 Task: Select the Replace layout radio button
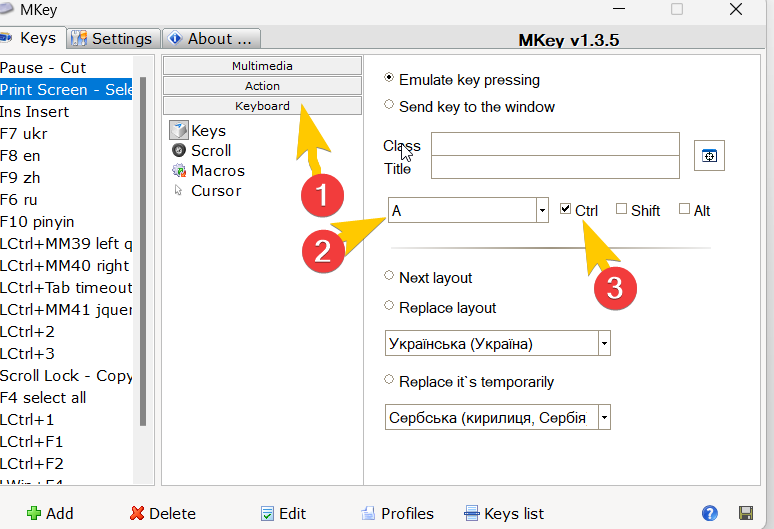coord(389,306)
